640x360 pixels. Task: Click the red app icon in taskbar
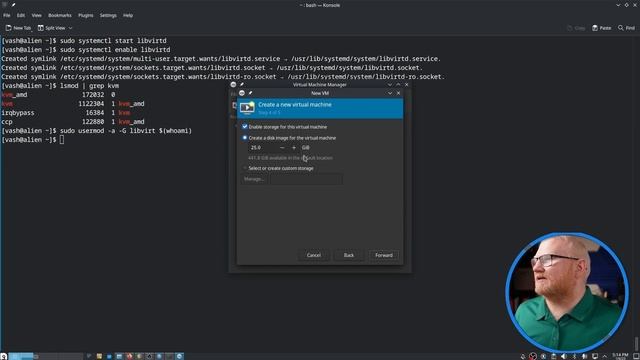(129, 356)
